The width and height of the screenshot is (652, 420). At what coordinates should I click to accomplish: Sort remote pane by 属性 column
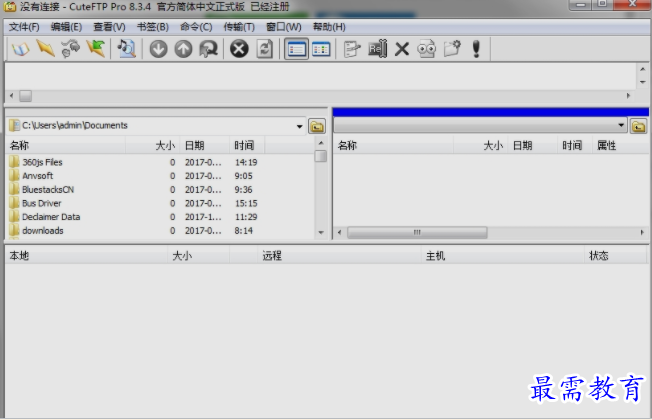pos(620,146)
